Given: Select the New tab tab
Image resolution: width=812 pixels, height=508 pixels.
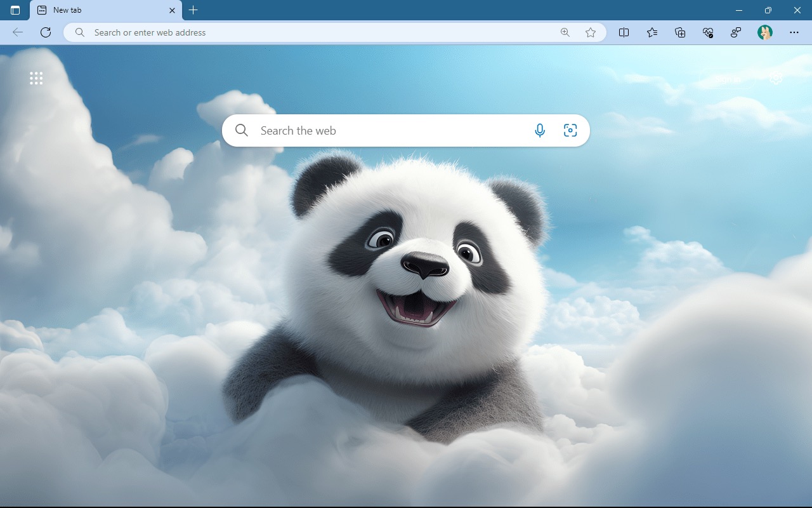Looking at the screenshot, I should [x=101, y=10].
